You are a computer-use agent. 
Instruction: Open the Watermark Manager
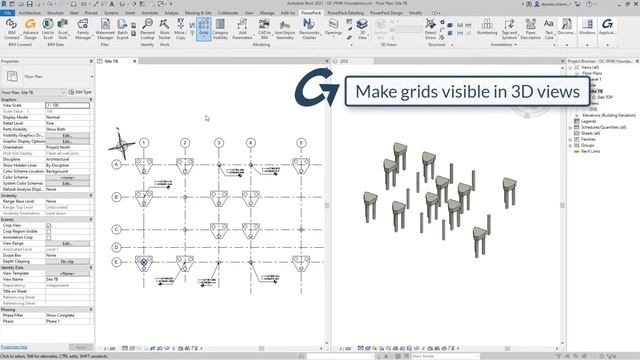click(105, 29)
